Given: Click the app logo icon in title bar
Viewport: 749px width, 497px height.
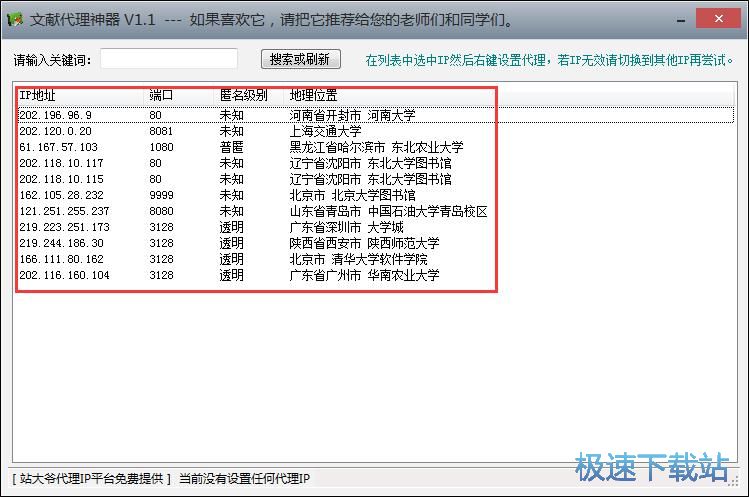Looking at the screenshot, I should tap(15, 20).
